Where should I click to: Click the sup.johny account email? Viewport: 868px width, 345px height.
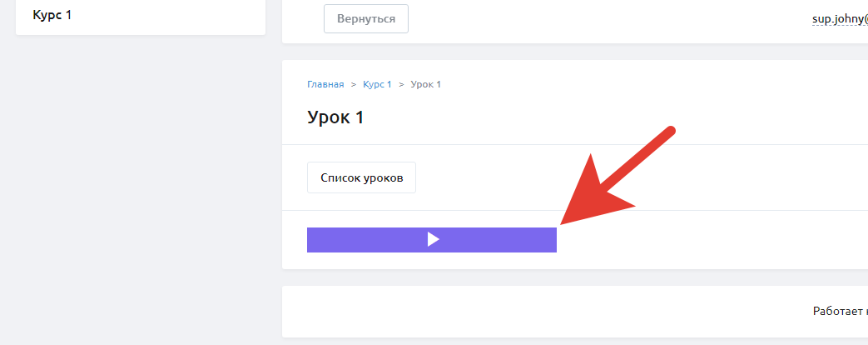[839, 18]
